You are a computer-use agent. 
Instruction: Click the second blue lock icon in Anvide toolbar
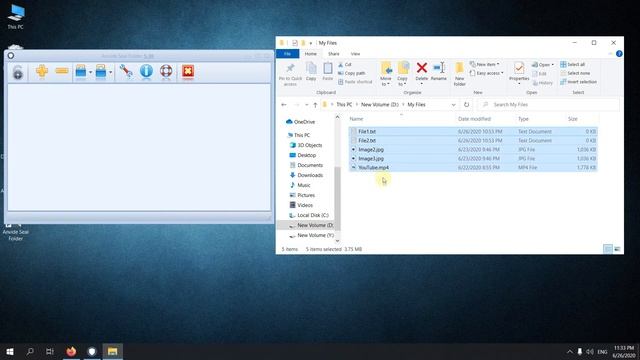pyautogui.click(x=100, y=71)
